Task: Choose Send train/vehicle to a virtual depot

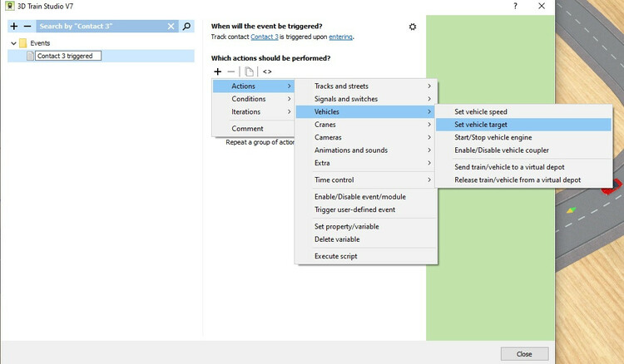Action: pyautogui.click(x=523, y=167)
